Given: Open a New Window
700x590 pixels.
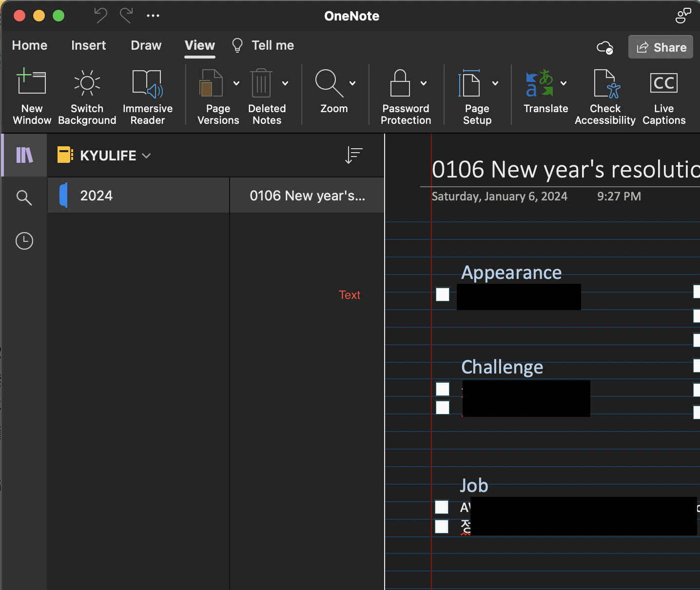Looking at the screenshot, I should pos(32,96).
